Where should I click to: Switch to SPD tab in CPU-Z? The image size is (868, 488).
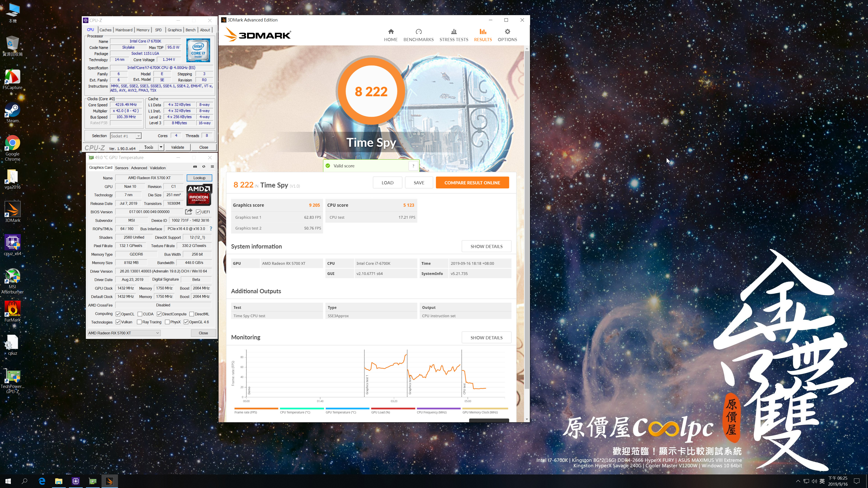click(x=158, y=30)
